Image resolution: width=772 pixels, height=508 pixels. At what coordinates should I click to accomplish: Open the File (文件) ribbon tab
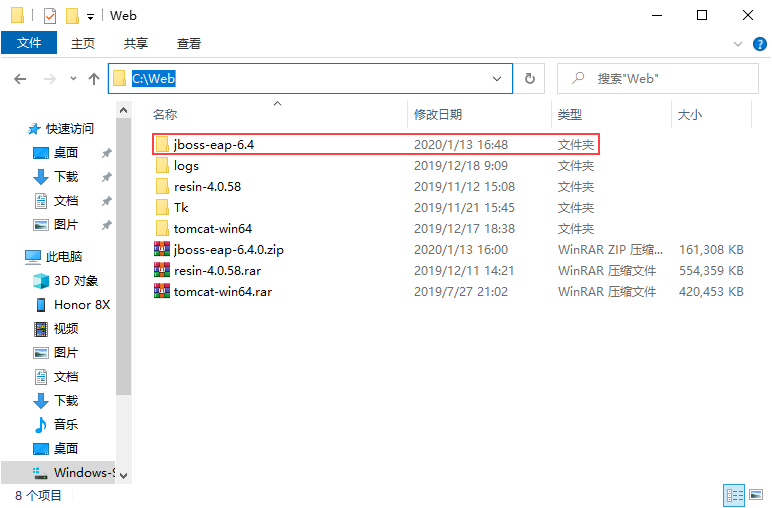click(29, 43)
